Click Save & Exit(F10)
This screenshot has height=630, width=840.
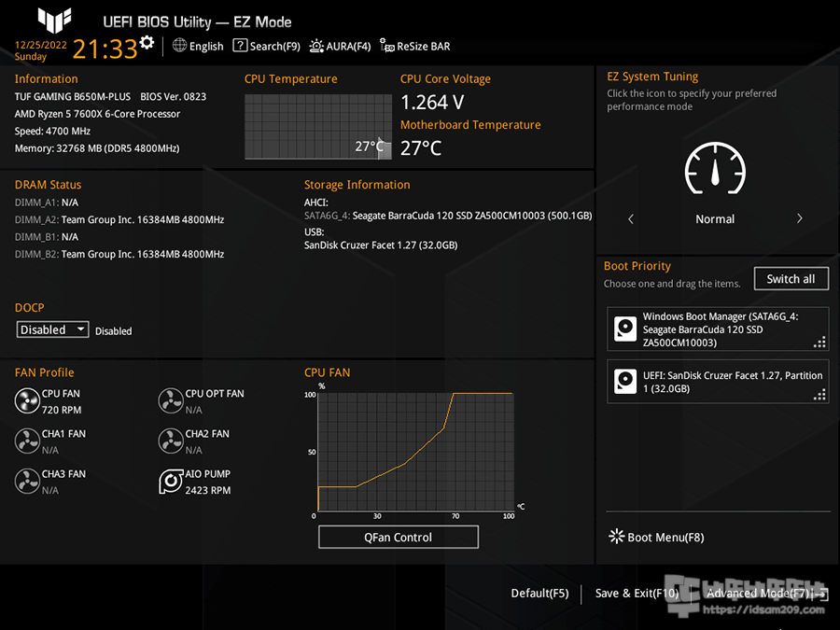pos(637,593)
